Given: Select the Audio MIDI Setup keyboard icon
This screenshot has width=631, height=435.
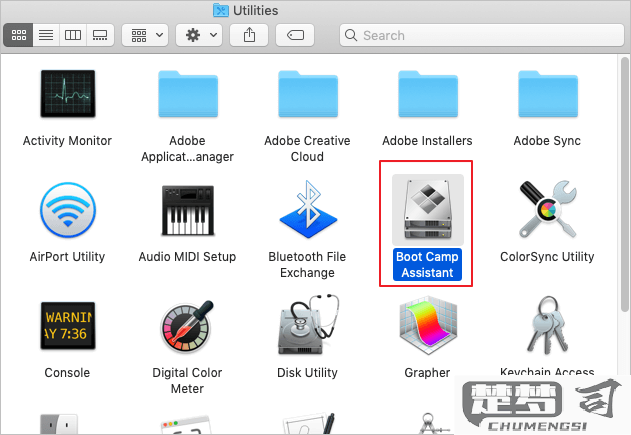Looking at the screenshot, I should coord(188,210).
